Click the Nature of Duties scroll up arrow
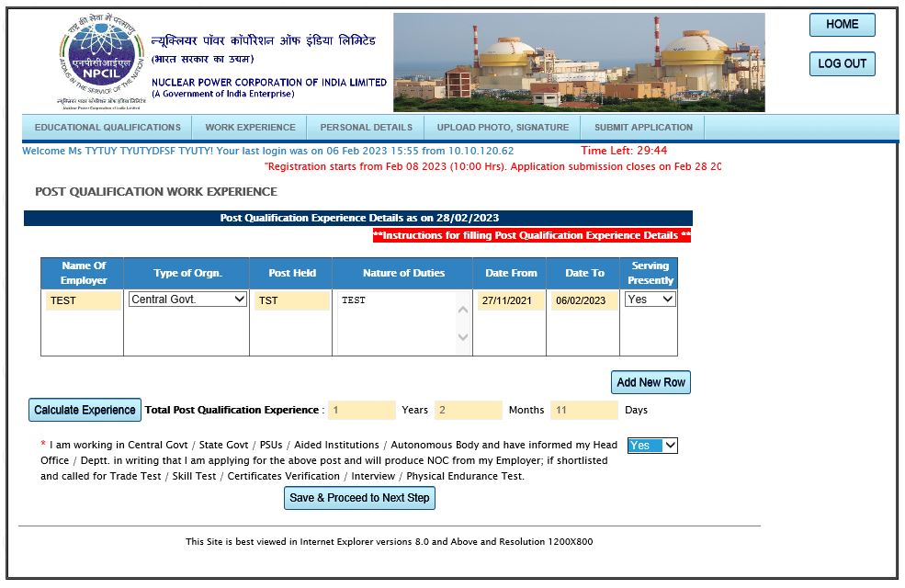The width and height of the screenshot is (905, 588). [x=463, y=311]
